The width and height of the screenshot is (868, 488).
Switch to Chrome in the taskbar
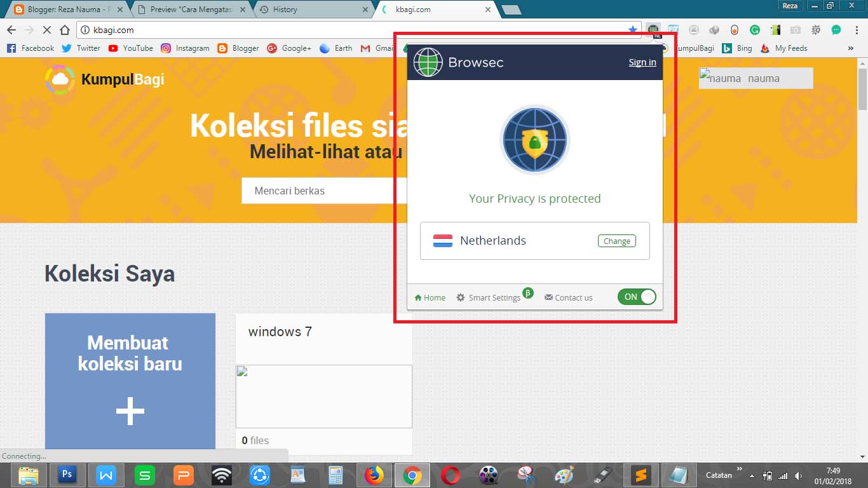pos(412,475)
